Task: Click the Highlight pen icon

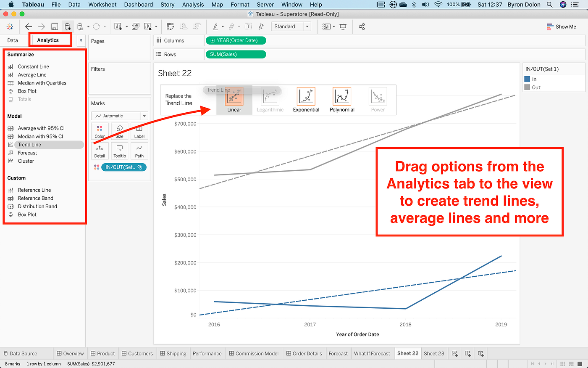Action: point(215,26)
